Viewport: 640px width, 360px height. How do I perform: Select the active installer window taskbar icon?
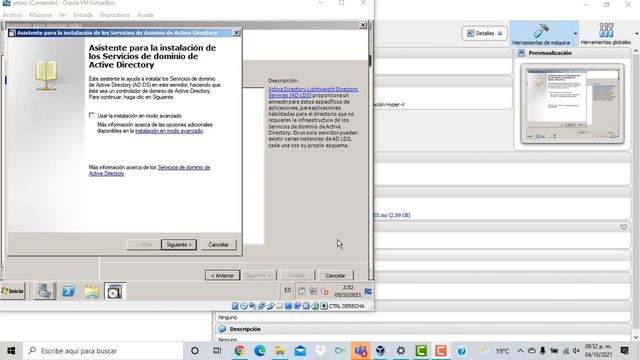(x=115, y=291)
